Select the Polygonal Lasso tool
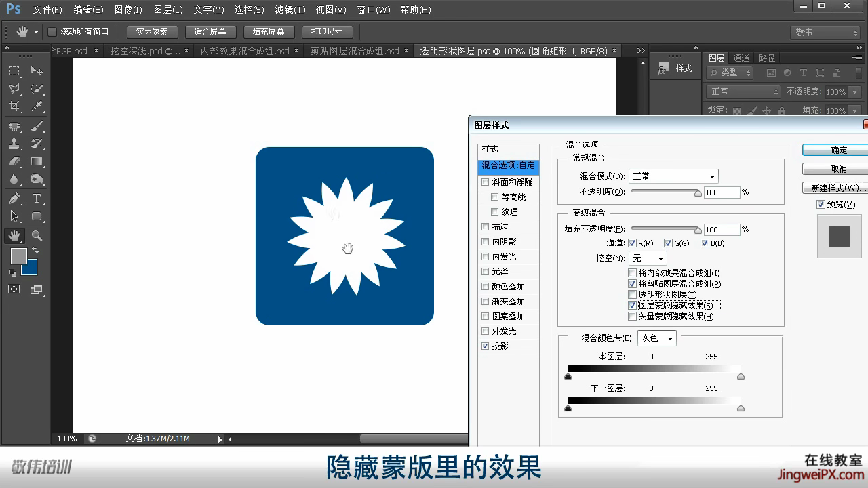Image resolution: width=868 pixels, height=488 pixels. [x=14, y=89]
